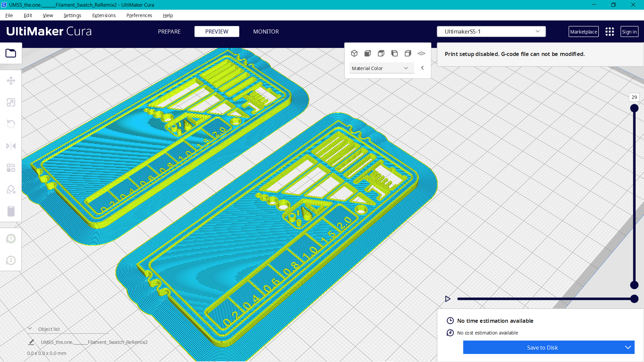The height and width of the screenshot is (362, 644).
Task: Open the UltimakerS5-1 printer dropdown
Action: click(491, 31)
